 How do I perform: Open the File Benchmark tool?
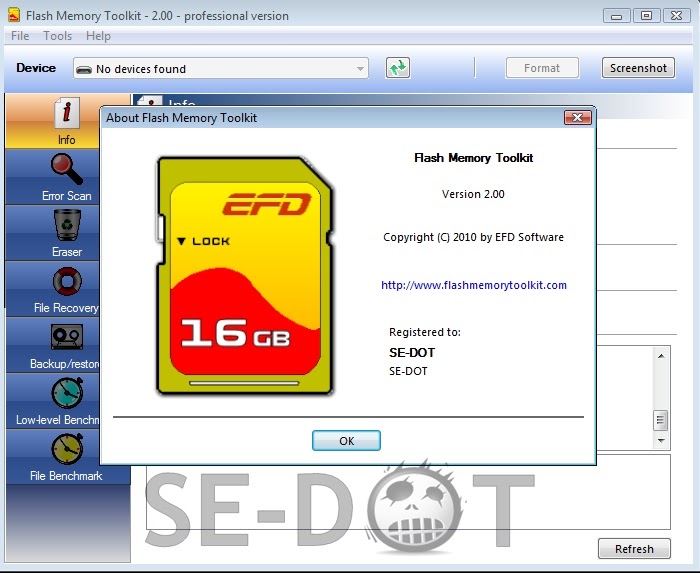(67, 457)
